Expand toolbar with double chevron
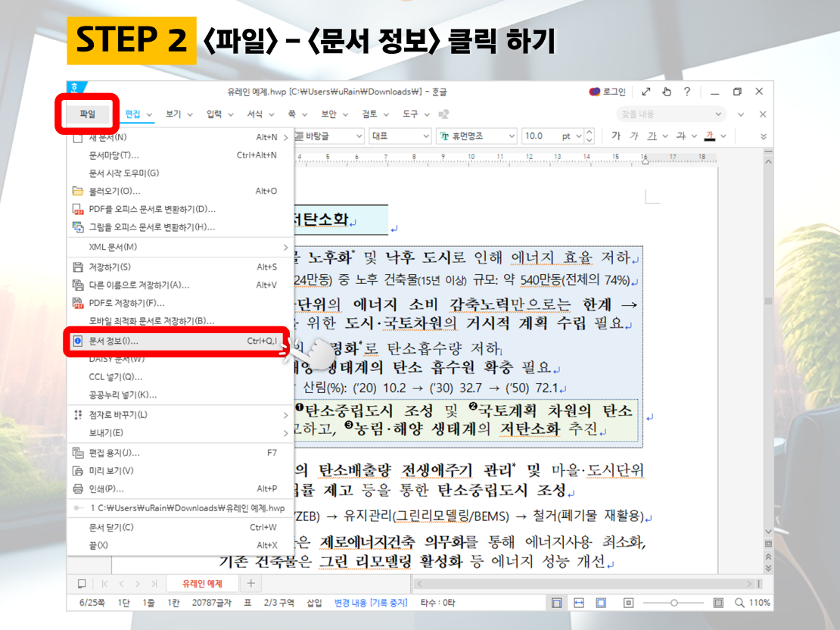The height and width of the screenshot is (630, 840). click(x=764, y=137)
